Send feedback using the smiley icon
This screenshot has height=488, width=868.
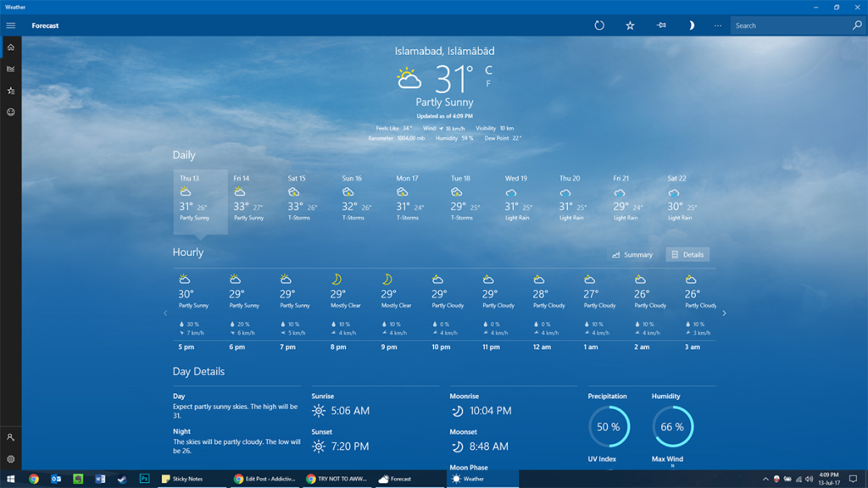[10, 111]
